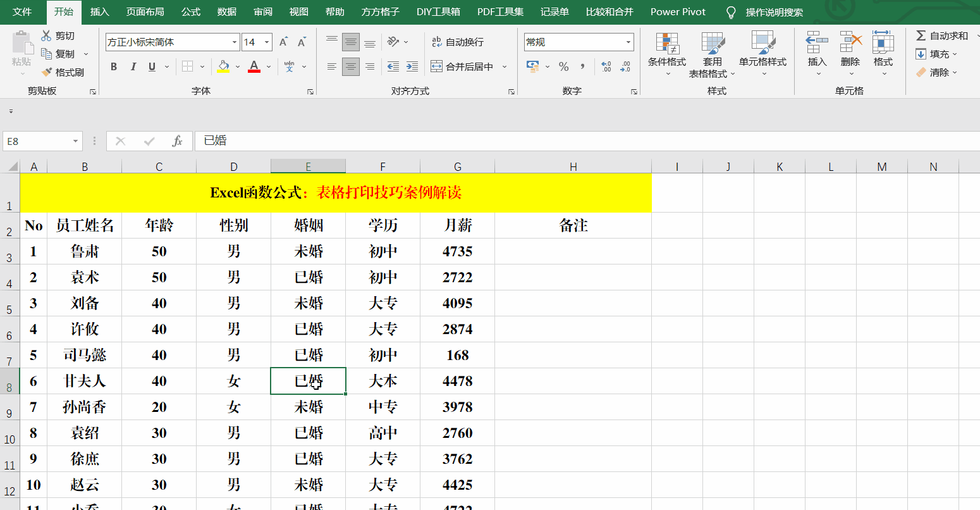
Task: Toggle Wrap Text (自动换行)
Action: pos(458,42)
